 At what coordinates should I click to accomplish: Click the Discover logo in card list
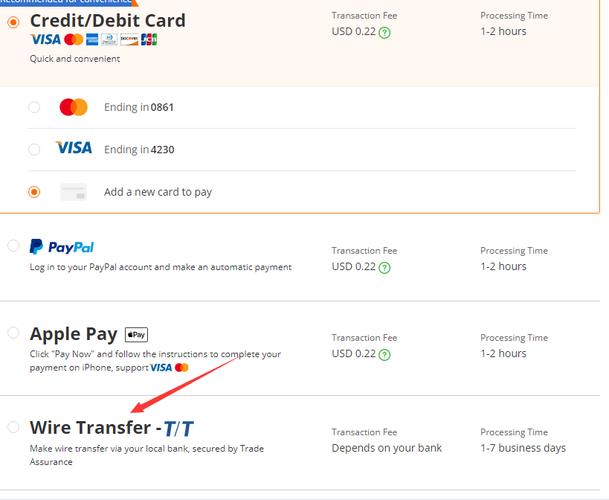tap(129, 39)
